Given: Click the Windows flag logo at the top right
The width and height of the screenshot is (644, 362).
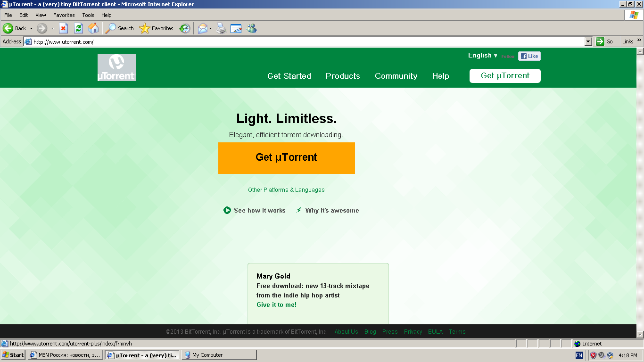Looking at the screenshot, I should tap(634, 15).
